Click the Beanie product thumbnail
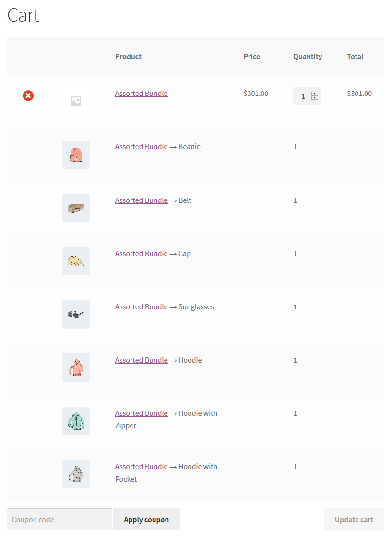Viewport: 392px width, 541px height. pyautogui.click(x=76, y=154)
